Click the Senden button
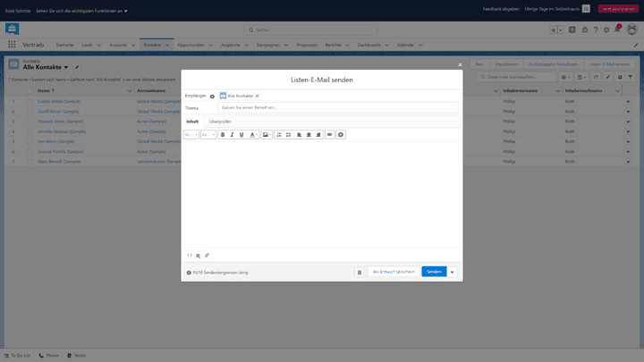Image resolution: width=644 pixels, height=362 pixels. [x=434, y=272]
